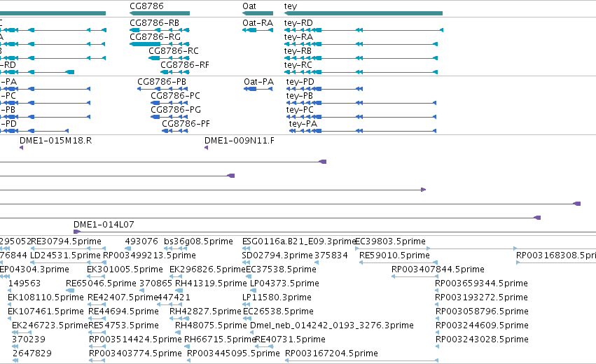Select the Oat-PA protein label

coord(259,82)
